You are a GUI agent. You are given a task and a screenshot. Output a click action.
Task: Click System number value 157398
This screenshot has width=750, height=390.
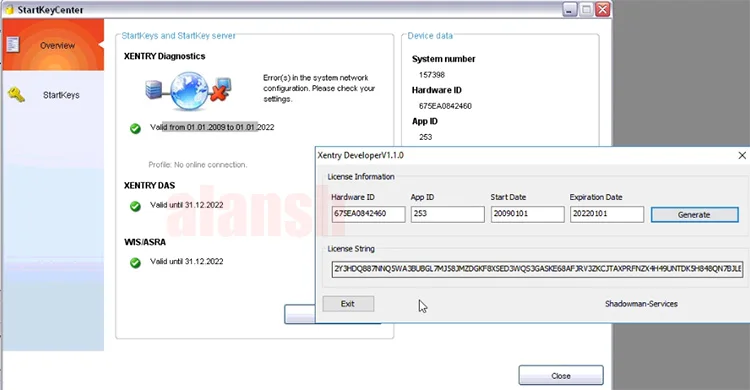click(x=431, y=75)
